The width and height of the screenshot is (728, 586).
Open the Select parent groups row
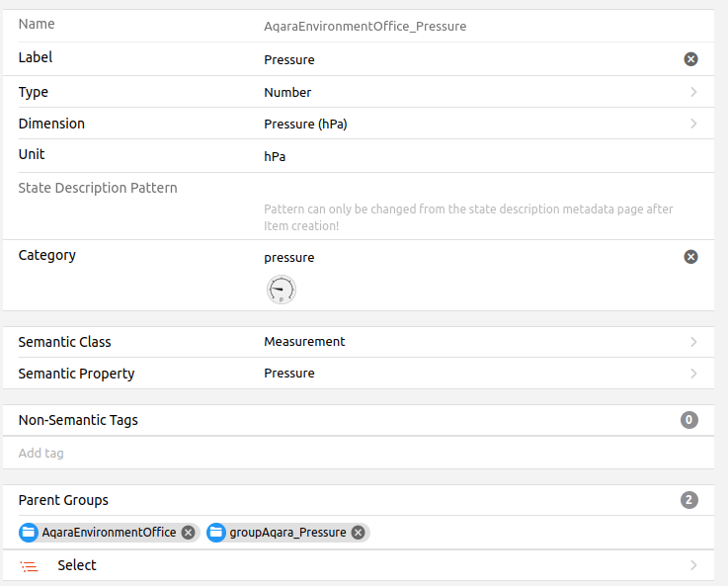[x=375, y=566]
